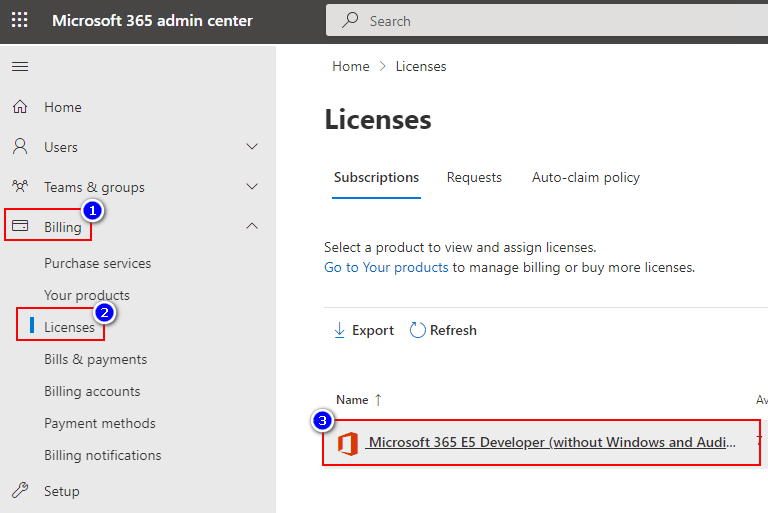Select Licenses in the Billing menu
The image size is (768, 513).
pos(69,327)
